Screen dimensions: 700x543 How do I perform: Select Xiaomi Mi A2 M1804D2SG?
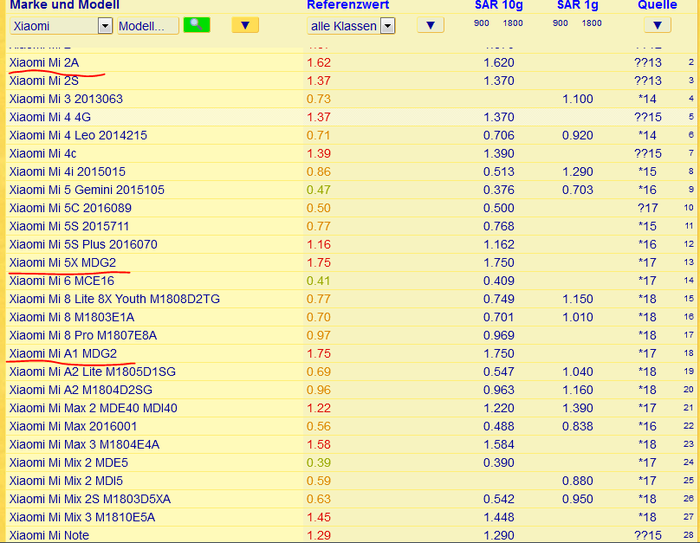[81, 390]
